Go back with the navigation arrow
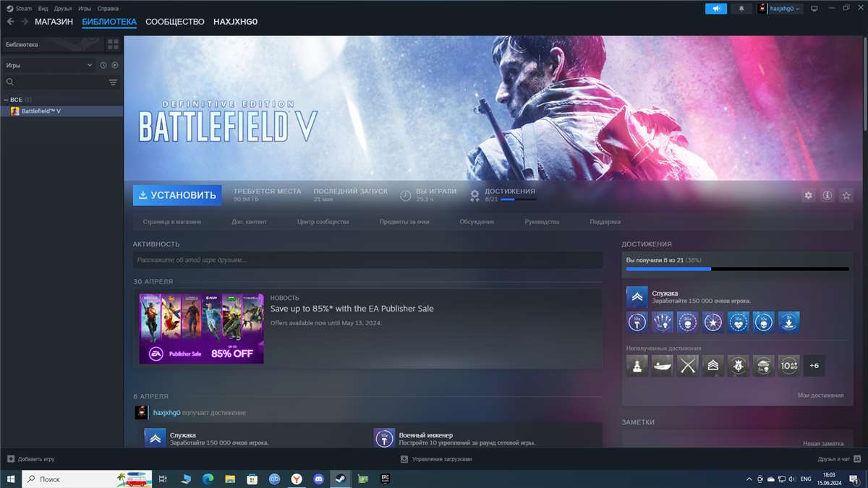Viewport: 868px width, 488px height. tap(10, 22)
